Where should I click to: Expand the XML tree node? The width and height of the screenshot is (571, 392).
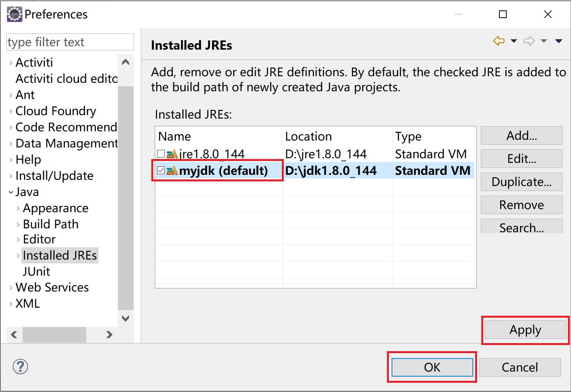[x=11, y=304]
